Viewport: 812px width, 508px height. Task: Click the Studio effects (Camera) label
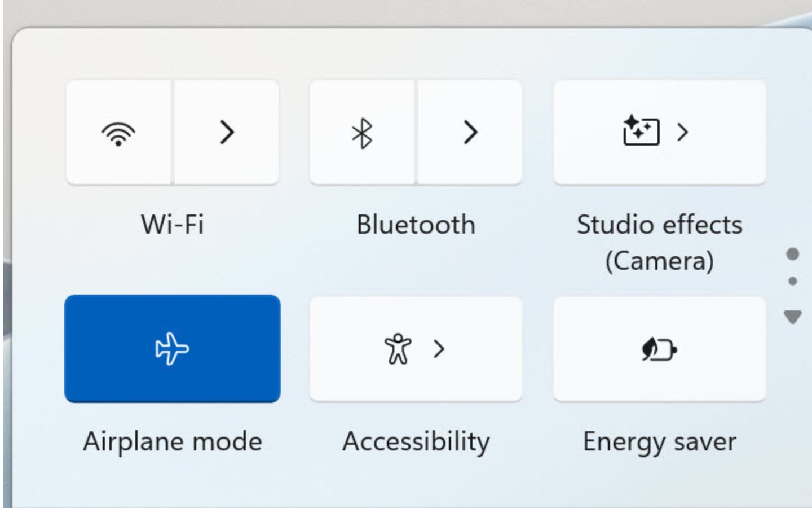pos(659,243)
